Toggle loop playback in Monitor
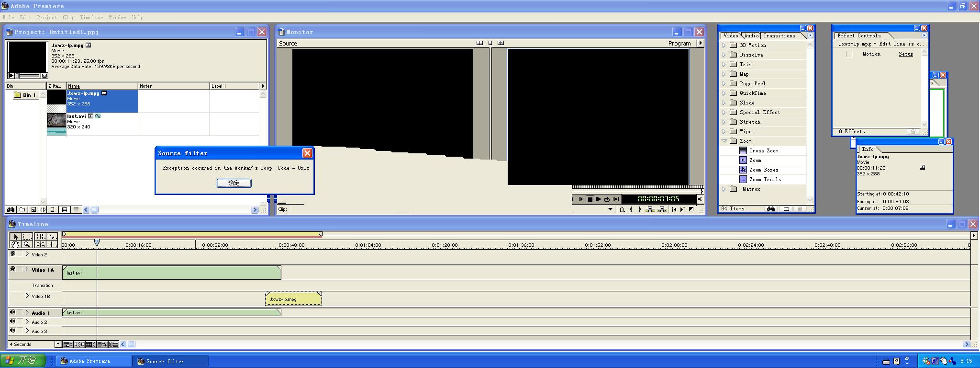980x368 pixels. point(607,199)
